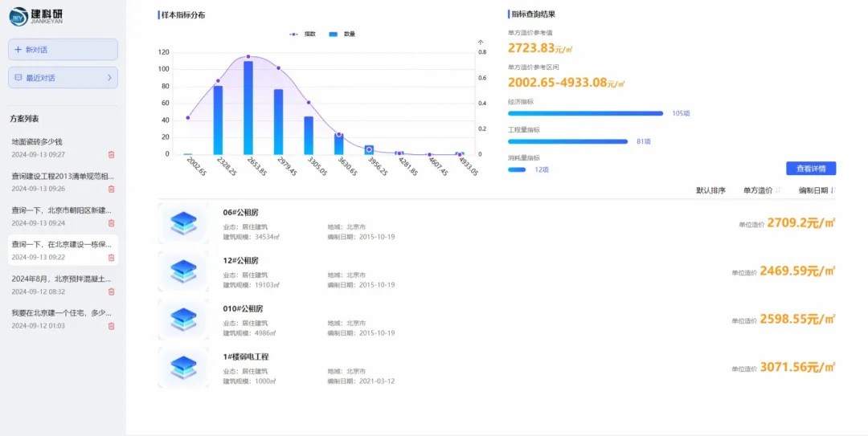Viewport: 868px width, 436px height.
Task: Sort results by 默认排序
Action: [x=710, y=190]
